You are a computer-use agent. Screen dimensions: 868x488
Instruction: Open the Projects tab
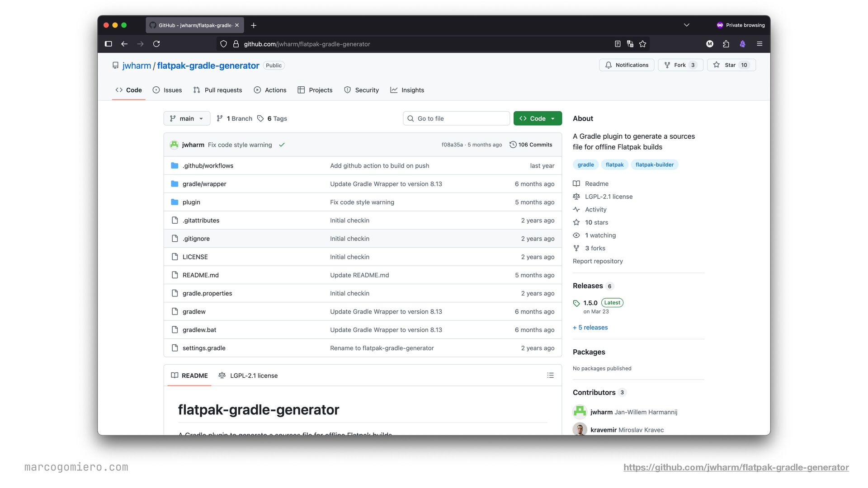315,90
